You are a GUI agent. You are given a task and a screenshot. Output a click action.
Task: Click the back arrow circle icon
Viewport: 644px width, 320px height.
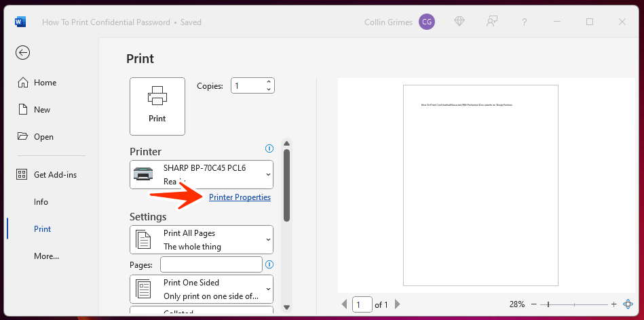click(22, 52)
